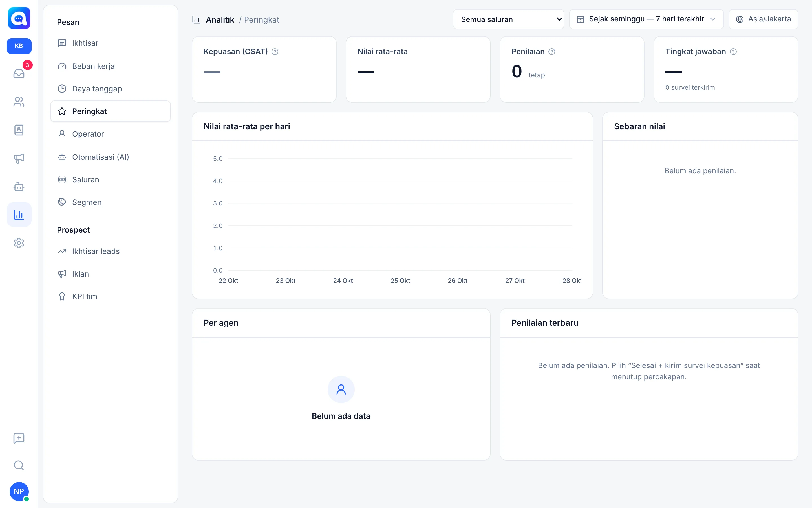The image size is (812, 508).
Task: Open the Semua saluran channel dropdown
Action: click(x=508, y=19)
